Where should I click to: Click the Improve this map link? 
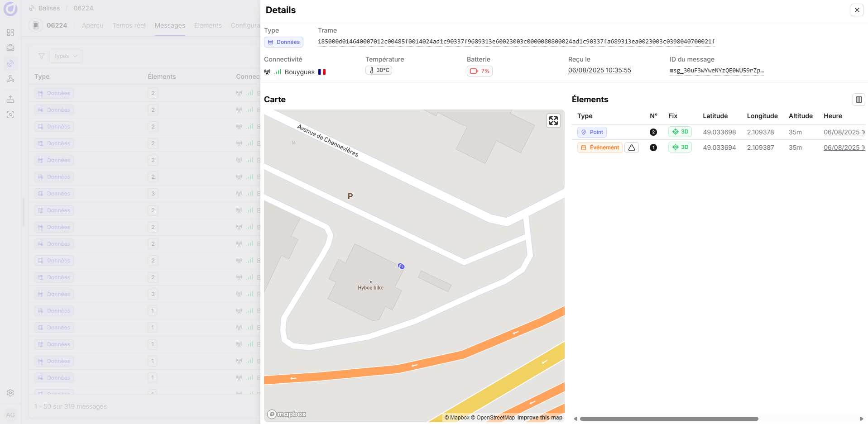(540, 418)
